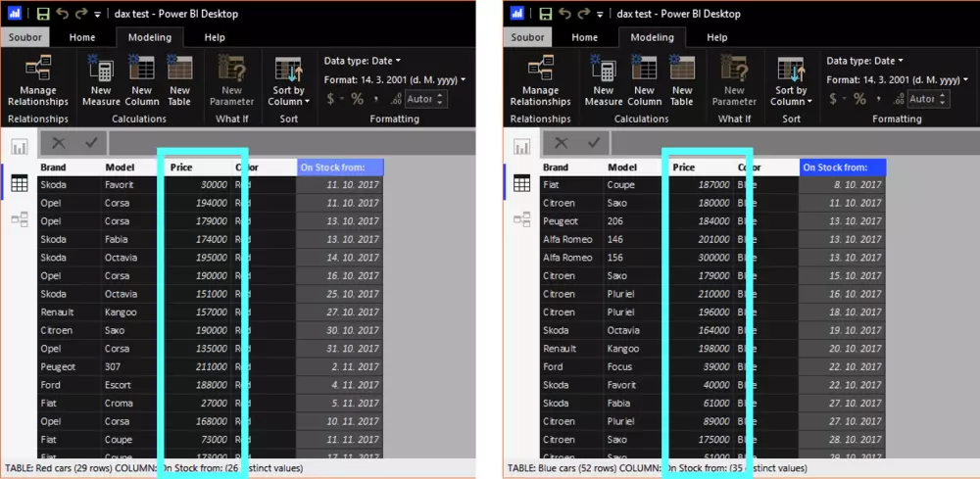Undo last action in right Blue cars window
Image resolution: width=980 pixels, height=479 pixels.
point(564,14)
